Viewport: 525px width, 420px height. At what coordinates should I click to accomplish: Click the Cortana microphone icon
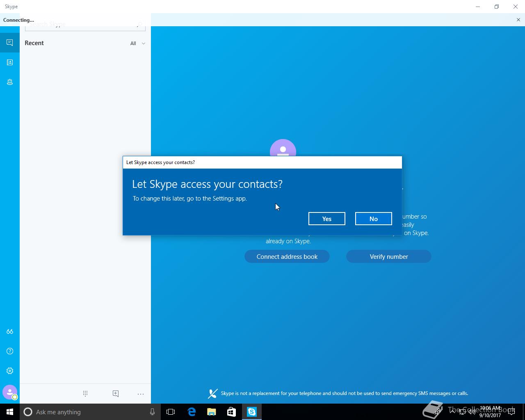[x=152, y=412]
